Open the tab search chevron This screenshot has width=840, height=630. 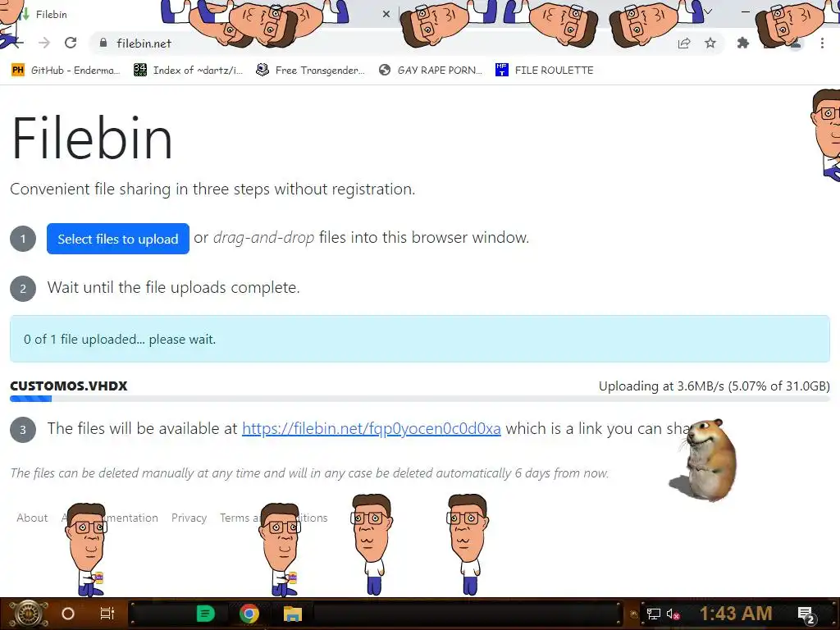pos(709,11)
